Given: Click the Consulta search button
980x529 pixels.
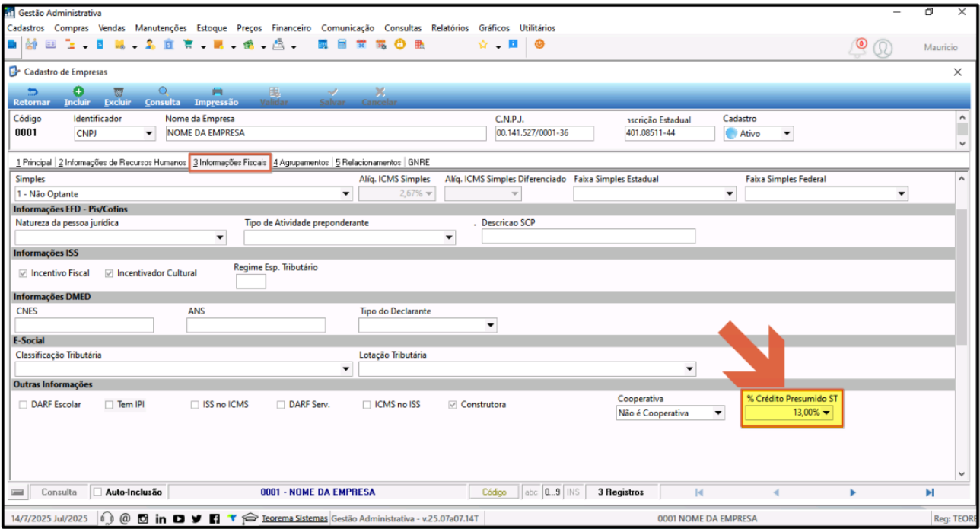Looking at the screenshot, I should click(163, 96).
